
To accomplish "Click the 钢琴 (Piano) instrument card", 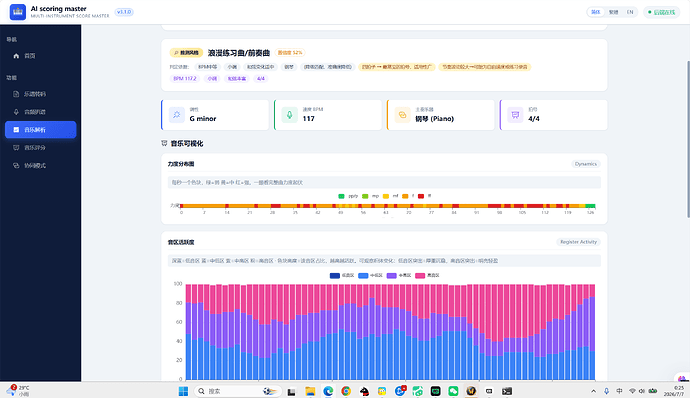I will click(x=440, y=115).
